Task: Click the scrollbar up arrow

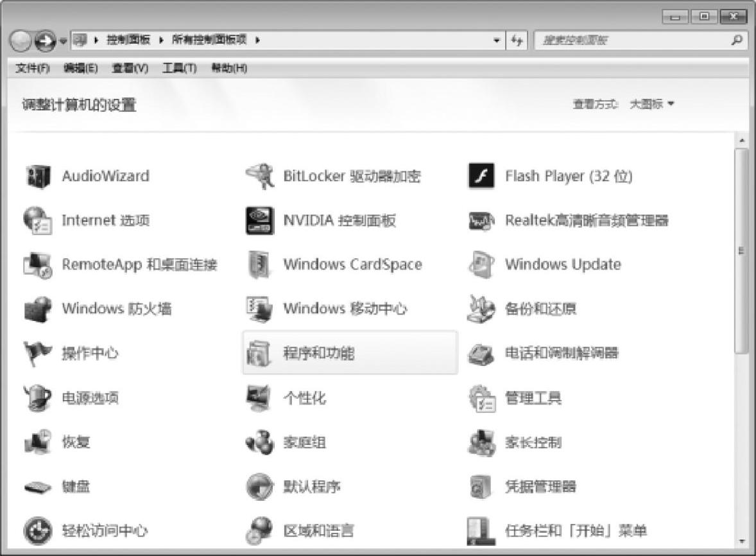Action: click(741, 141)
